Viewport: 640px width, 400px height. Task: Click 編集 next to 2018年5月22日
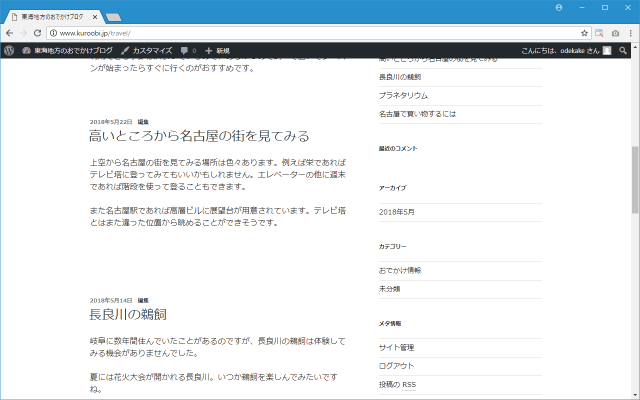(143, 121)
